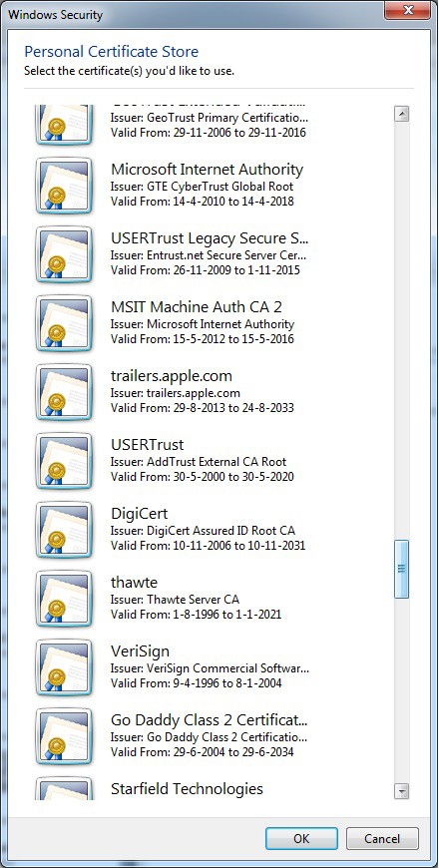Click the USERTrust AddTrust certificate icon
Image resolution: width=439 pixels, height=868 pixels.
click(64, 461)
